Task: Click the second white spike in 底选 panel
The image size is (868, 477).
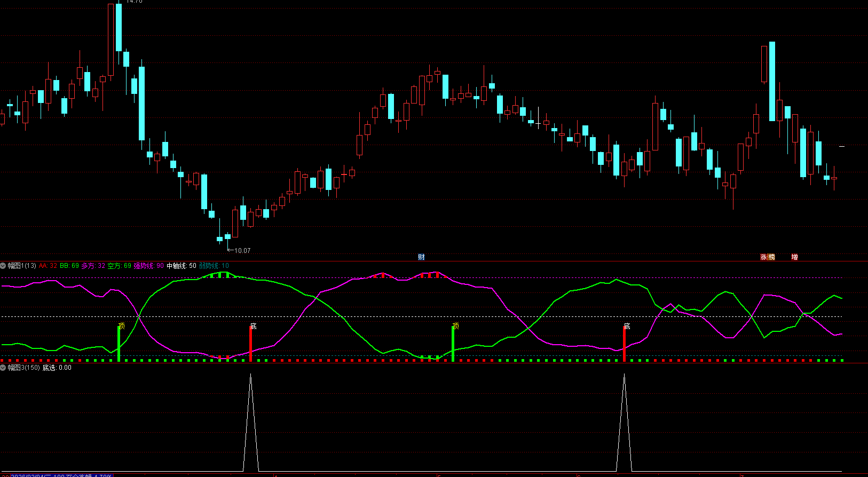Action: pyautogui.click(x=624, y=423)
